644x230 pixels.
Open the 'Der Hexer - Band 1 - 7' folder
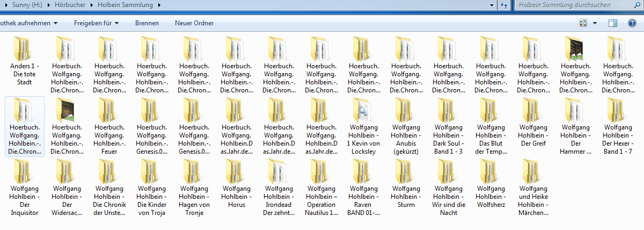click(619, 127)
